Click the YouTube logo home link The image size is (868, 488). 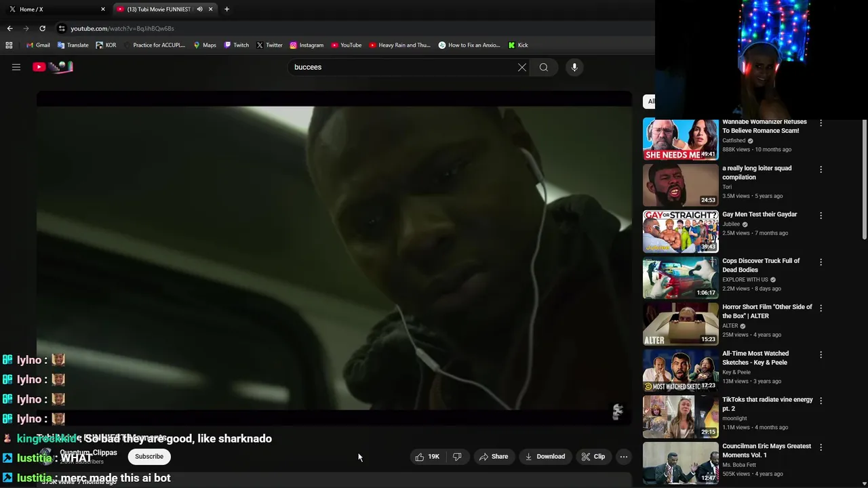tap(53, 67)
